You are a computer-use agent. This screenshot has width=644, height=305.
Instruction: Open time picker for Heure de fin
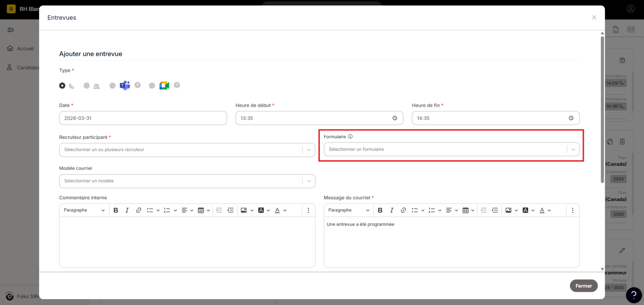[571, 118]
